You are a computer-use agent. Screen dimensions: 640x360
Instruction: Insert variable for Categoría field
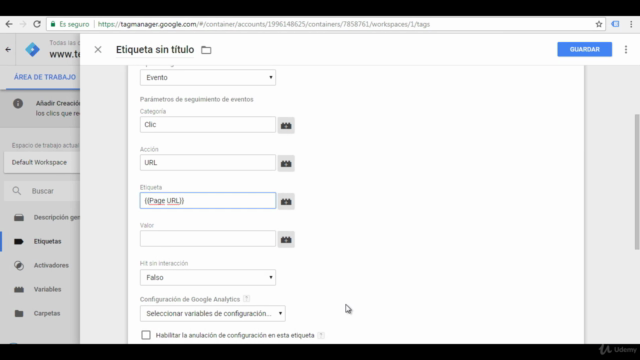point(286,125)
